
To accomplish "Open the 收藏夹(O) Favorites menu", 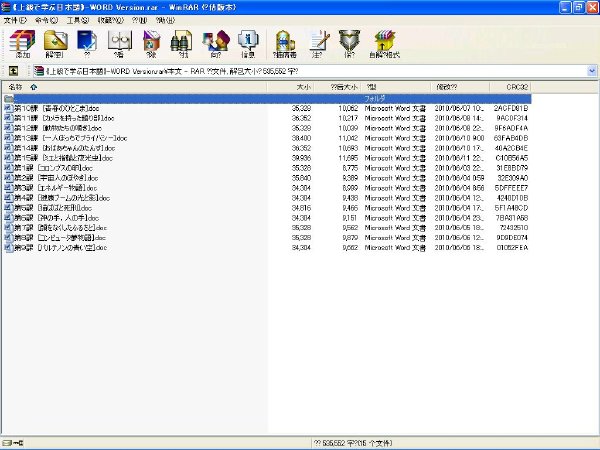I will tap(110, 20).
